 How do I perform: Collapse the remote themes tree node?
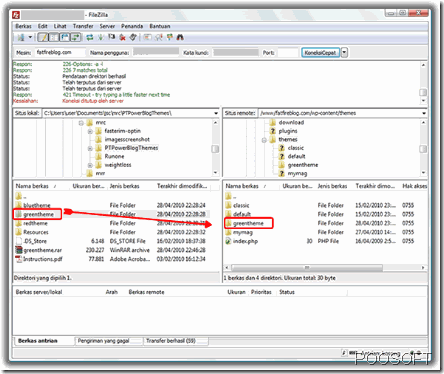click(264, 140)
